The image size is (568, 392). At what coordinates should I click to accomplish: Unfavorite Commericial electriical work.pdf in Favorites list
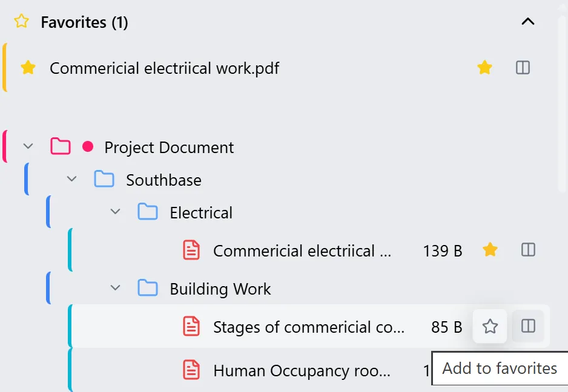tap(484, 68)
